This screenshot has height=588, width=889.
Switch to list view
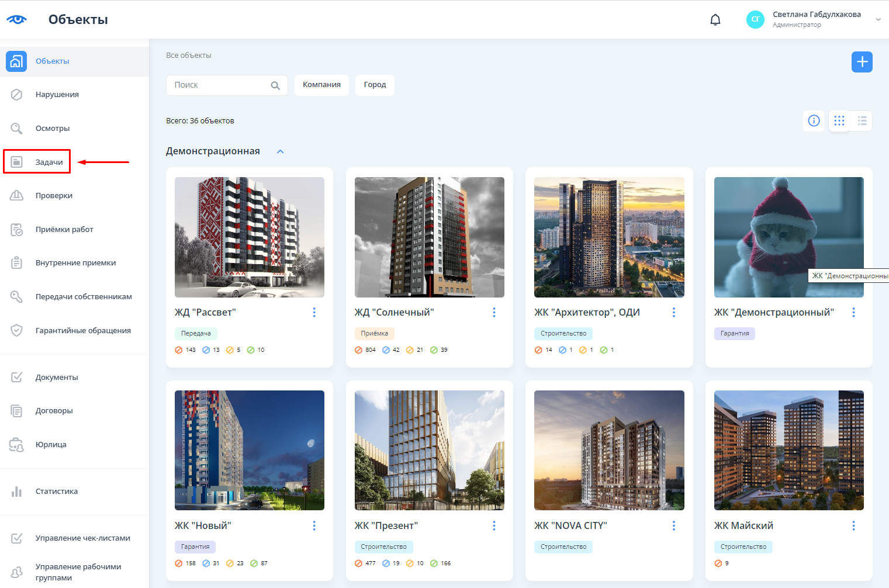pos(862,120)
